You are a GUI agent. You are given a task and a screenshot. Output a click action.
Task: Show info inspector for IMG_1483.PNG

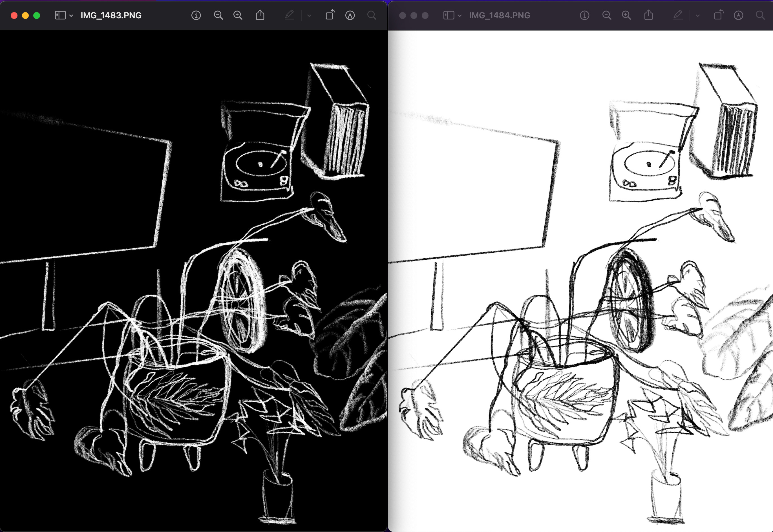(x=196, y=15)
